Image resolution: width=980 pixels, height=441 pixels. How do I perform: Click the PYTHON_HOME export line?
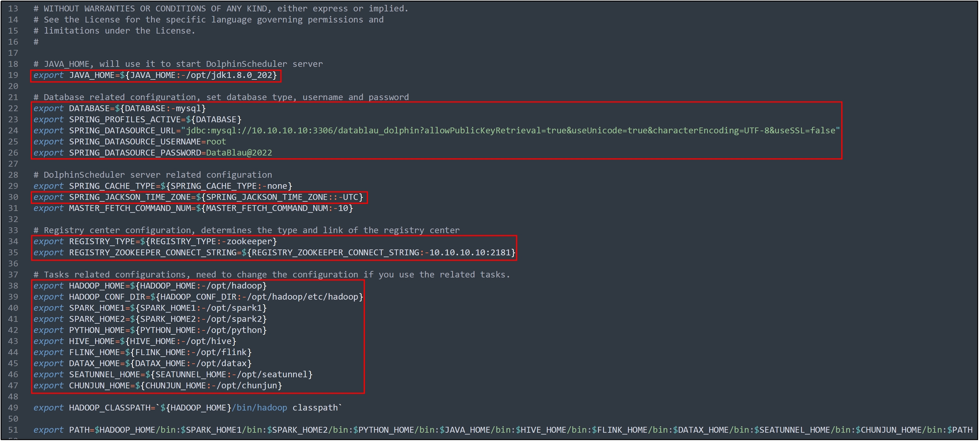click(x=150, y=330)
